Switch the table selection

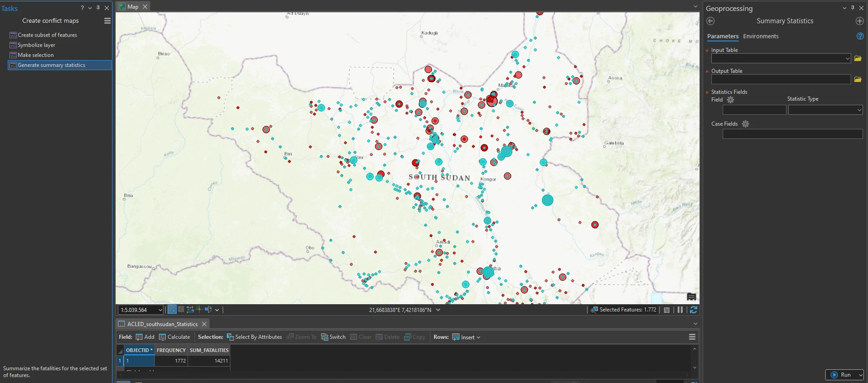[333, 337]
